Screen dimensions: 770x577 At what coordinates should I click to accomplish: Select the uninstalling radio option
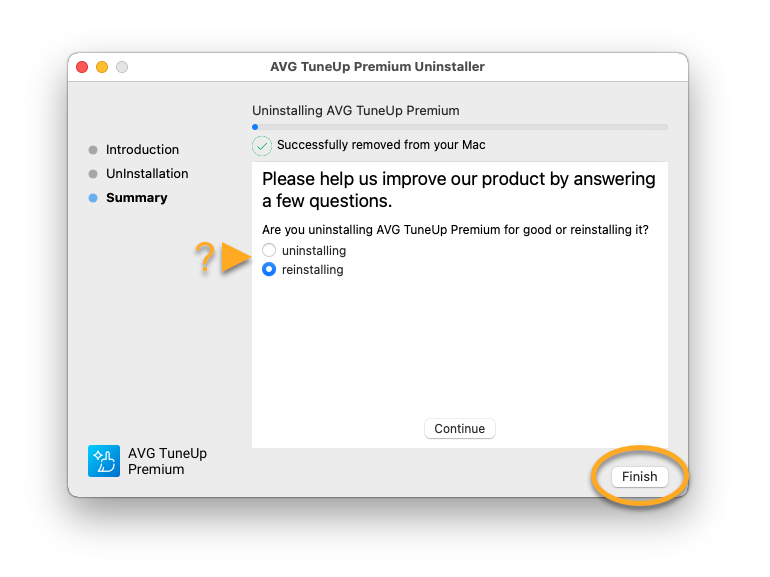pyautogui.click(x=269, y=250)
